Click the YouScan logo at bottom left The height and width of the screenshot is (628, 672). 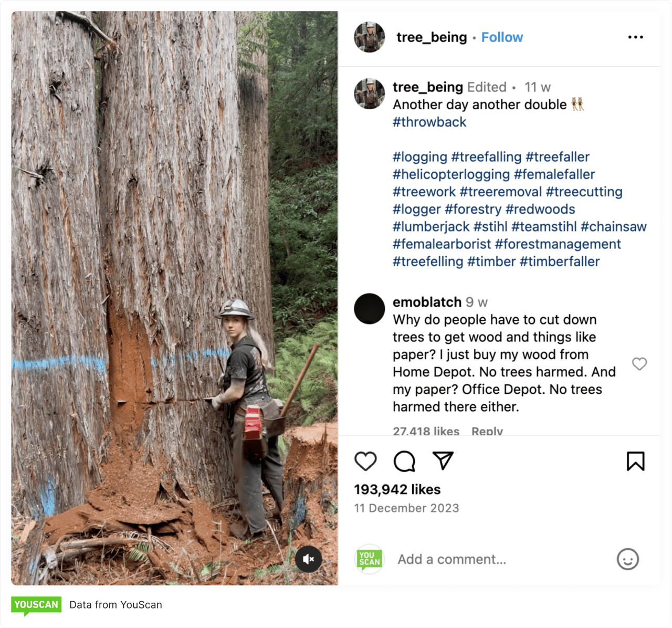coord(36,605)
